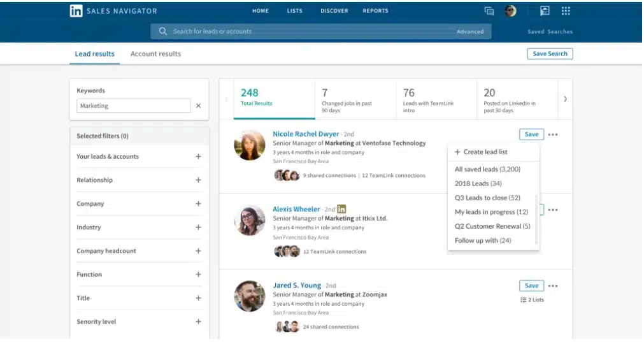This screenshot has width=644, height=360.
Task: Expand the Title filter
Action: (198, 298)
